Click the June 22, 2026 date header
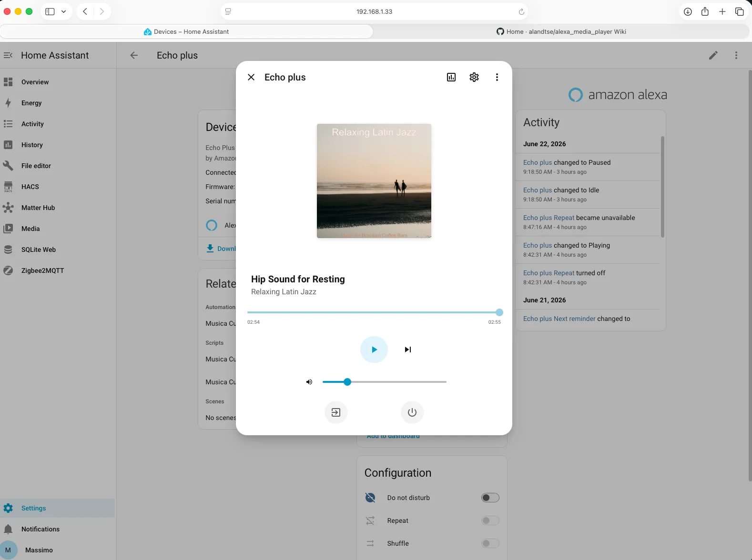This screenshot has width=752, height=560. coord(545,144)
